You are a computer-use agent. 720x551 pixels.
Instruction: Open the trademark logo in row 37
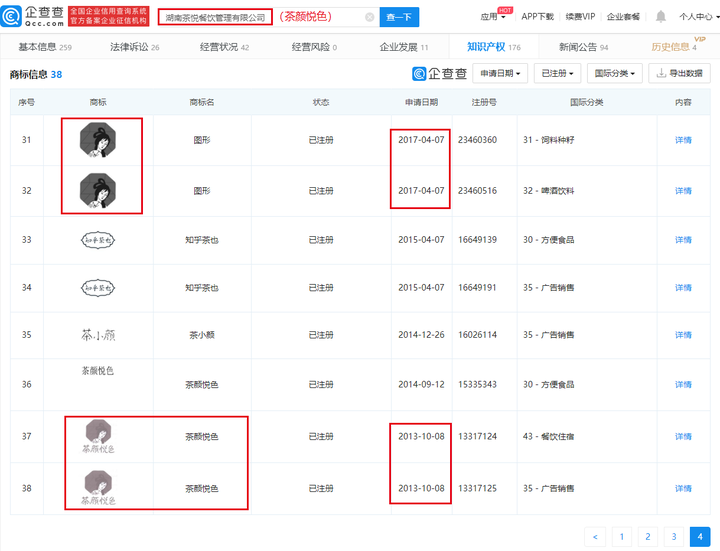(98, 436)
